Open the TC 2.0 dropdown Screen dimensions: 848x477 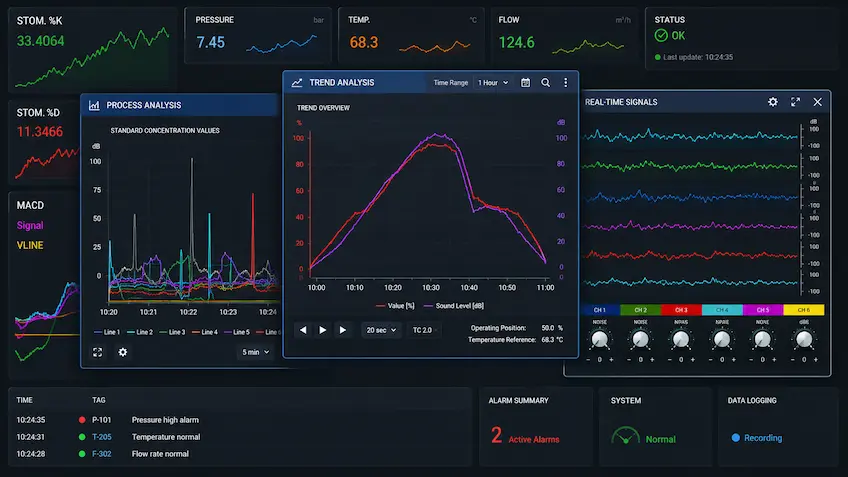point(425,330)
